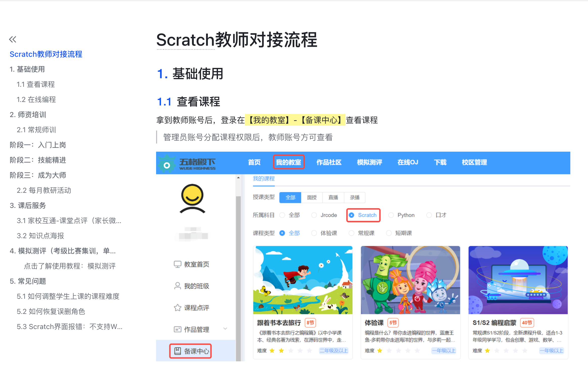This screenshot has height=378, width=588.
Task: Click scrollbar up arrow in left panel
Action: point(238,178)
